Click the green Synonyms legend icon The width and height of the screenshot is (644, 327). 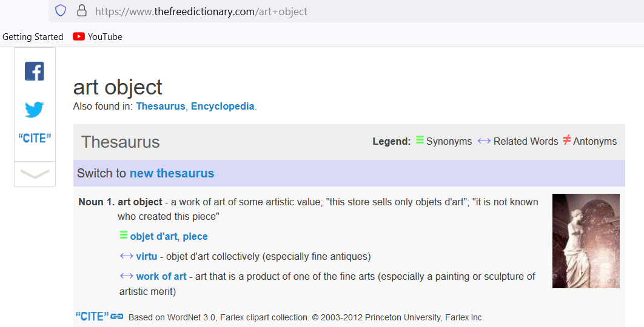point(420,140)
